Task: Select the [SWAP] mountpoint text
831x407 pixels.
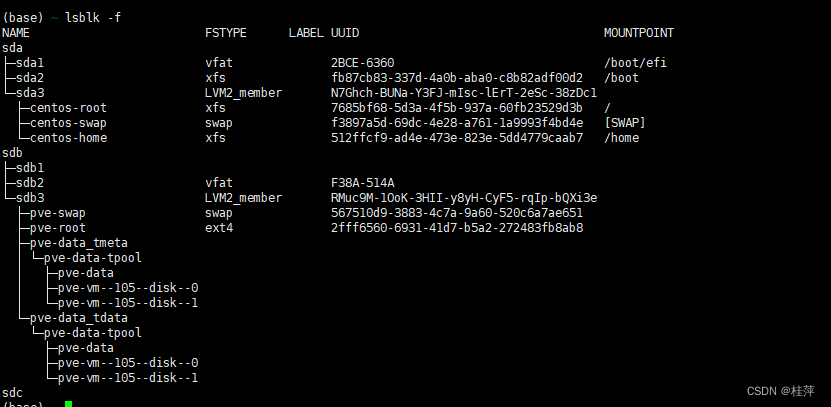Action: point(624,122)
